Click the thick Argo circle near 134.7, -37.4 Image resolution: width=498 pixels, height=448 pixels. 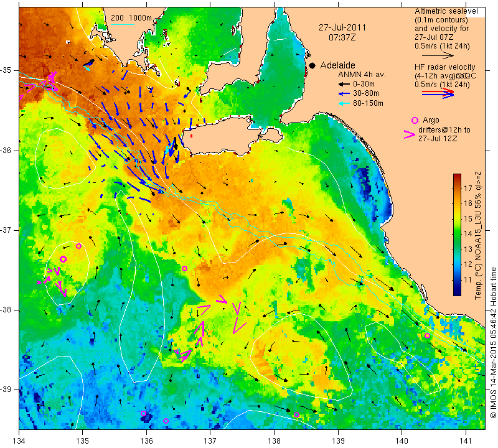(63, 259)
